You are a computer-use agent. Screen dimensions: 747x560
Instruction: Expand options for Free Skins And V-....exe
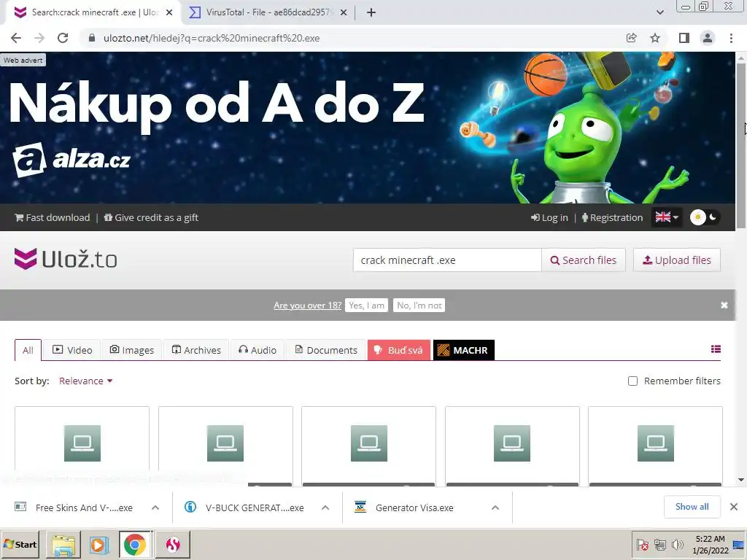tap(155, 507)
